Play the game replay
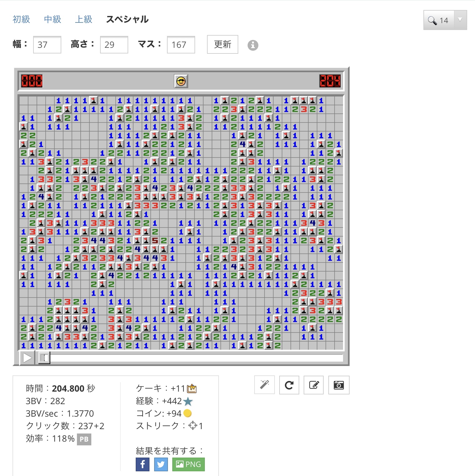Screen dimensions: 475x476 (27, 358)
